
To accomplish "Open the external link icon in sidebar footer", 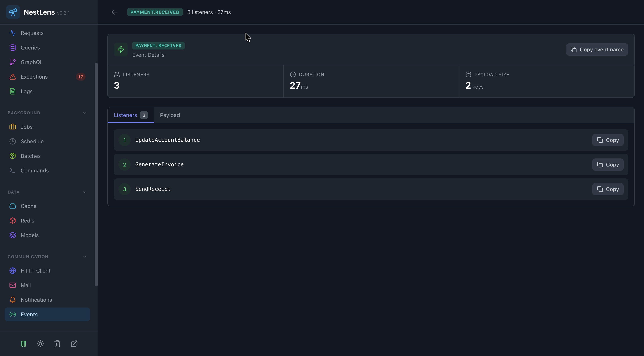I will (x=74, y=344).
